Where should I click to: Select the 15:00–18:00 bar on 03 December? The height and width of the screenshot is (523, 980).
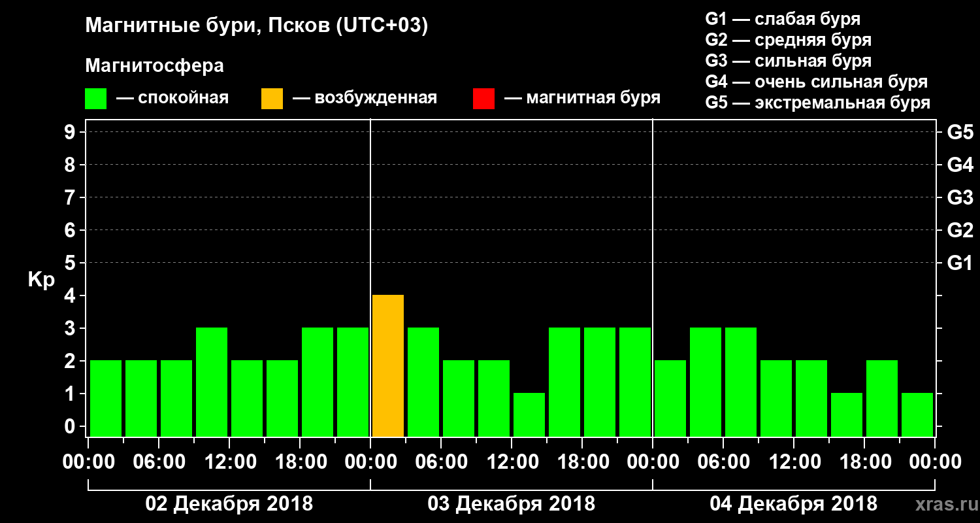point(564,382)
